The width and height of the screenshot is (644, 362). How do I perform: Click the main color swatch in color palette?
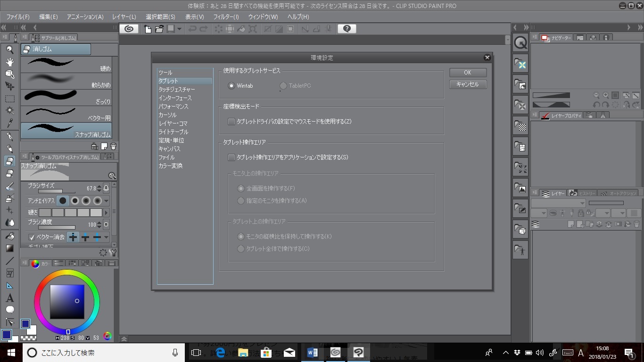(25, 324)
